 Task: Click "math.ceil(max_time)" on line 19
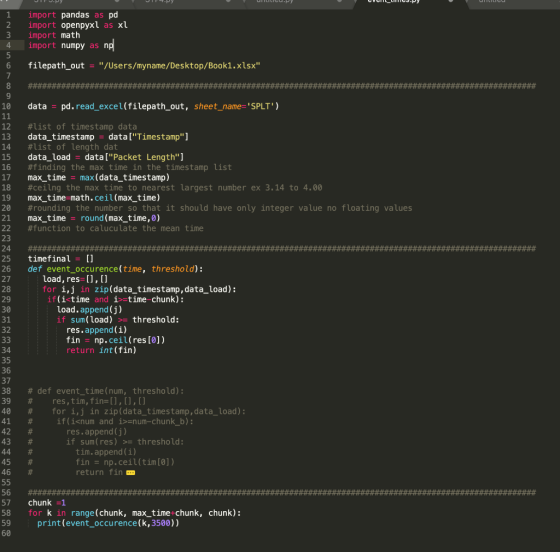click(115, 198)
